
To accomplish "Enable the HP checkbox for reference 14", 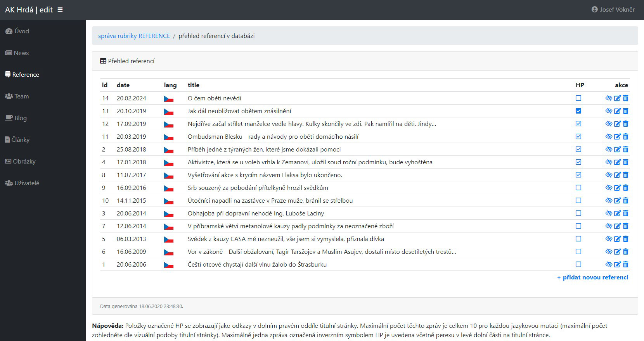I will pos(578,98).
